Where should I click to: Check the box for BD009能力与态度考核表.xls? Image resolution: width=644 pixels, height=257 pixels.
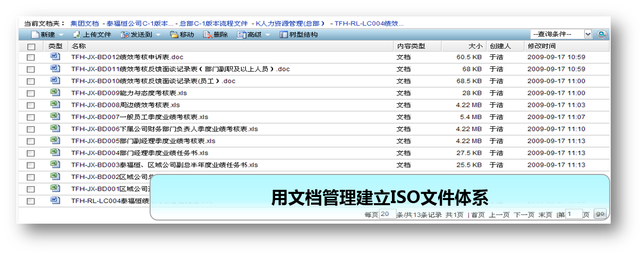[31, 93]
